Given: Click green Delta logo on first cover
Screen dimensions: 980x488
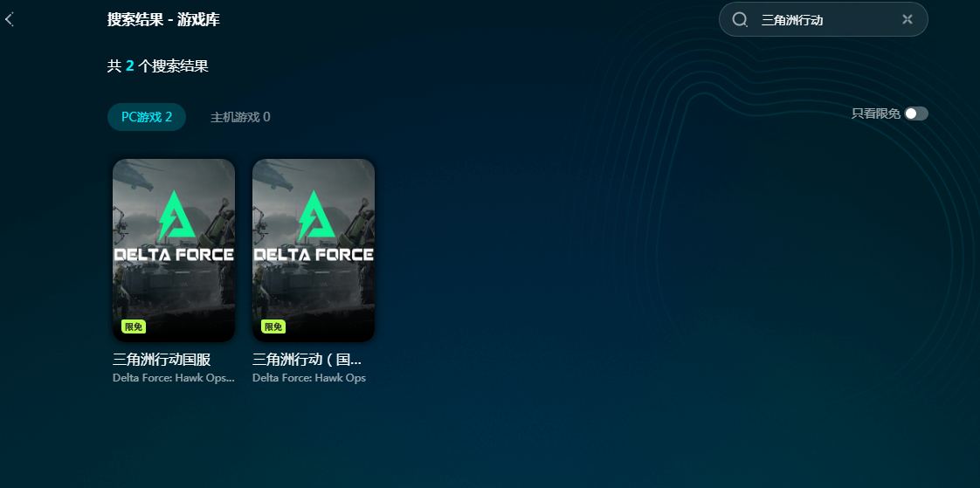Looking at the screenshot, I should pos(176,217).
